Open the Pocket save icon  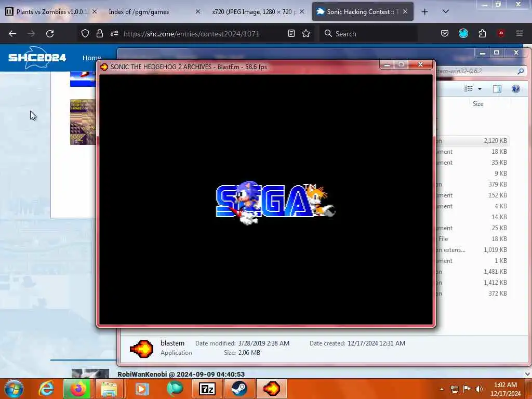click(445, 33)
